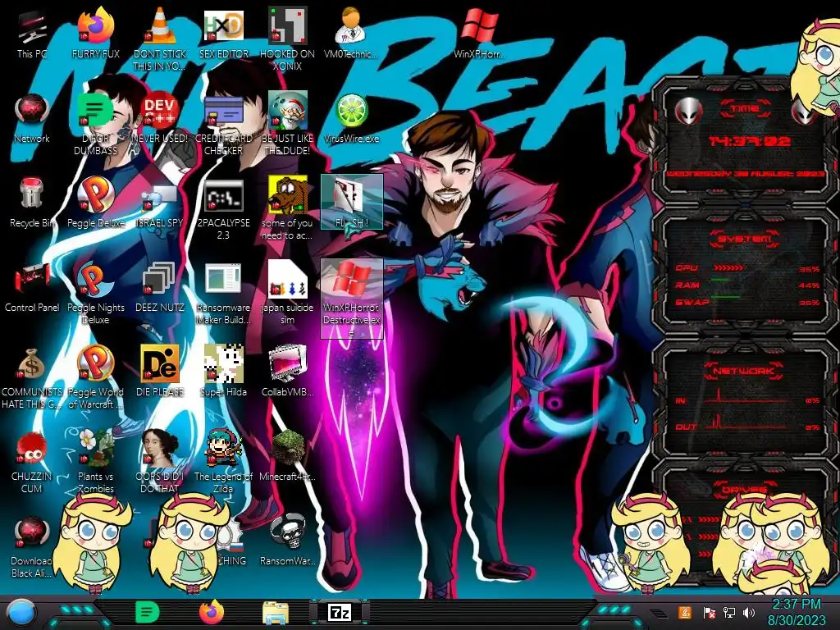
Task: Launch the HOOKED ON XONIX shortcut
Action: click(x=287, y=39)
